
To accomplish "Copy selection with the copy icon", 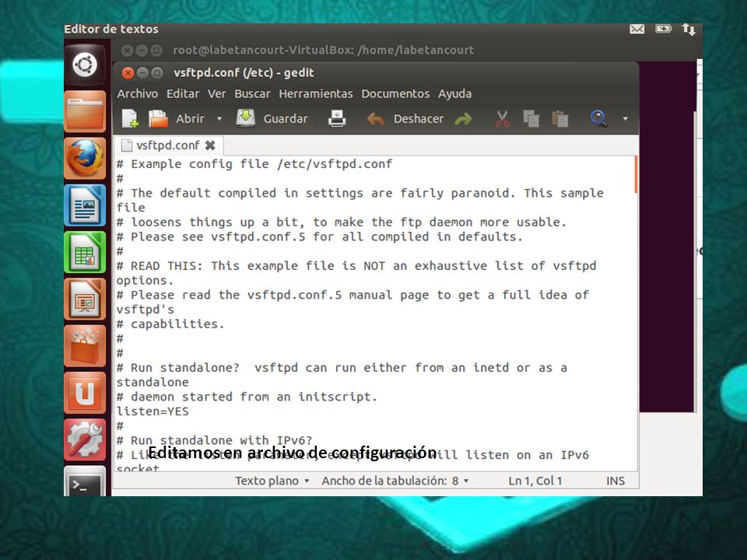I will pos(531,118).
